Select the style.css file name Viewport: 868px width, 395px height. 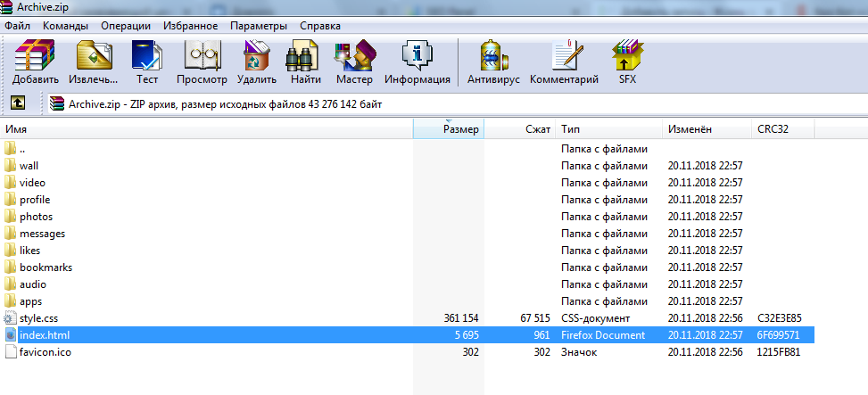(38, 318)
